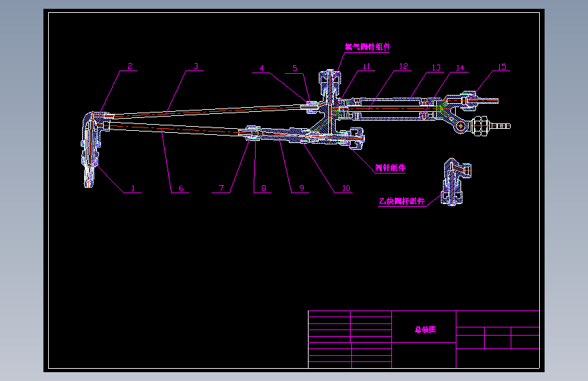
Task: Click part number label 7
Action: pos(221,188)
